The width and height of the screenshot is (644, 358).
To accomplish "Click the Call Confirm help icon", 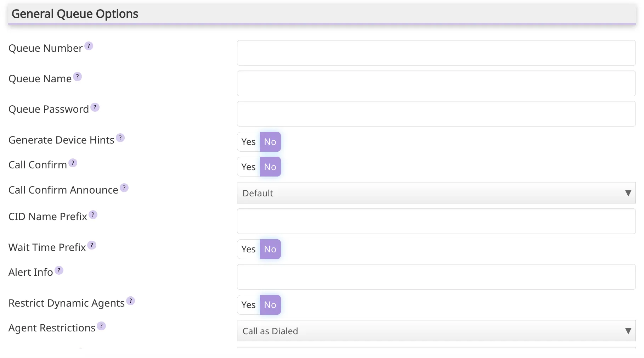I will tap(73, 162).
